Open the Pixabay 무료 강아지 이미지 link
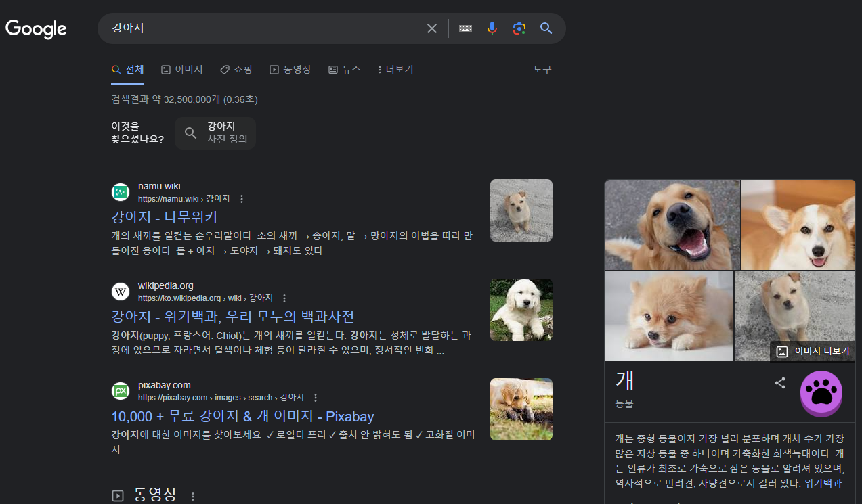Screen dimensions: 862x504 pyautogui.click(x=242, y=416)
